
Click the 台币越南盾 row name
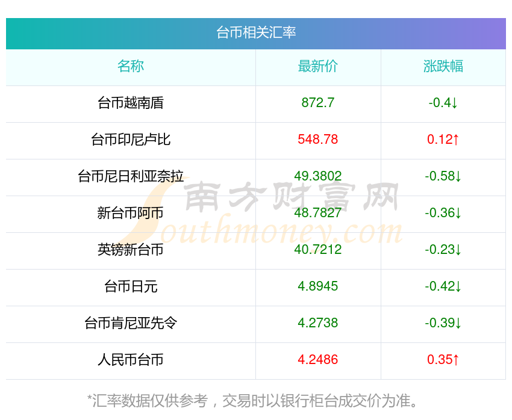point(131,103)
